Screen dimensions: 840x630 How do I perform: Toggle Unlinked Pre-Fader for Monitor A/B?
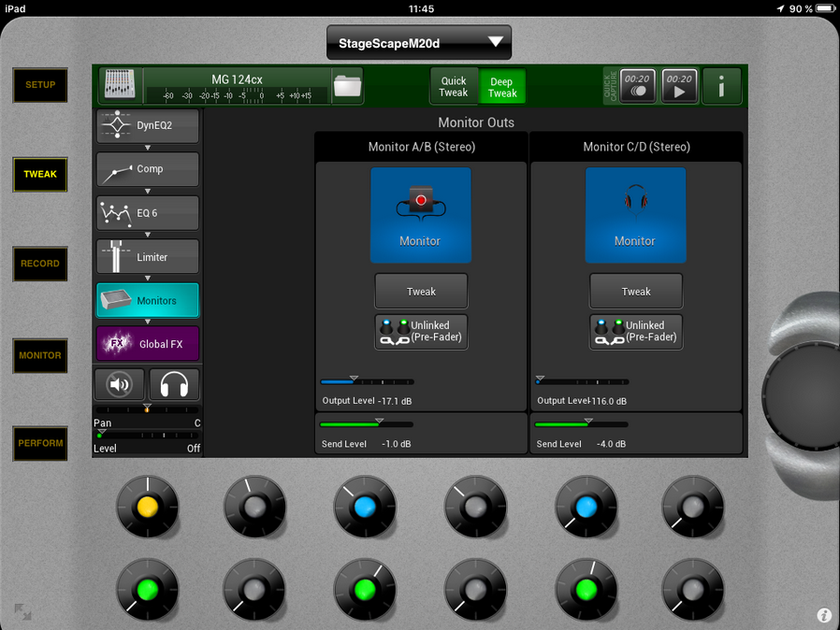click(420, 332)
